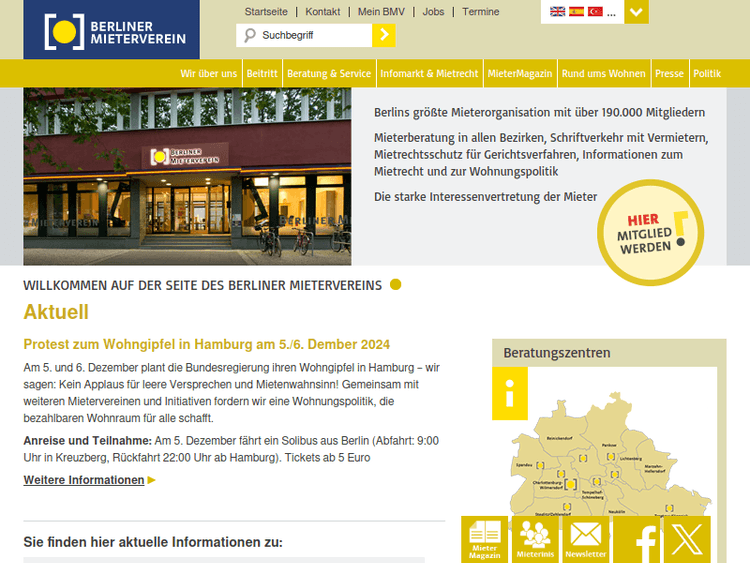Open the Kontakt link
The height and width of the screenshot is (563, 750).
click(x=323, y=11)
